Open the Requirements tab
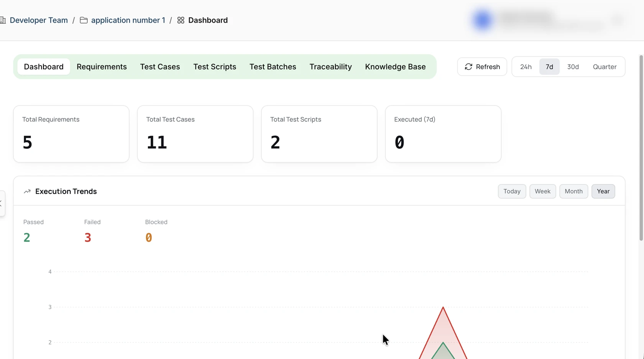644x359 pixels. (x=102, y=67)
